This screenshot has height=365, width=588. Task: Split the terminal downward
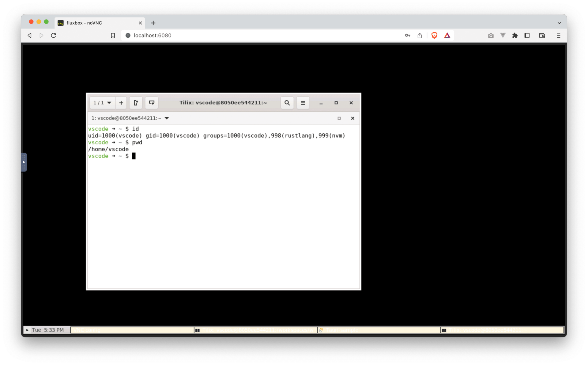click(151, 103)
